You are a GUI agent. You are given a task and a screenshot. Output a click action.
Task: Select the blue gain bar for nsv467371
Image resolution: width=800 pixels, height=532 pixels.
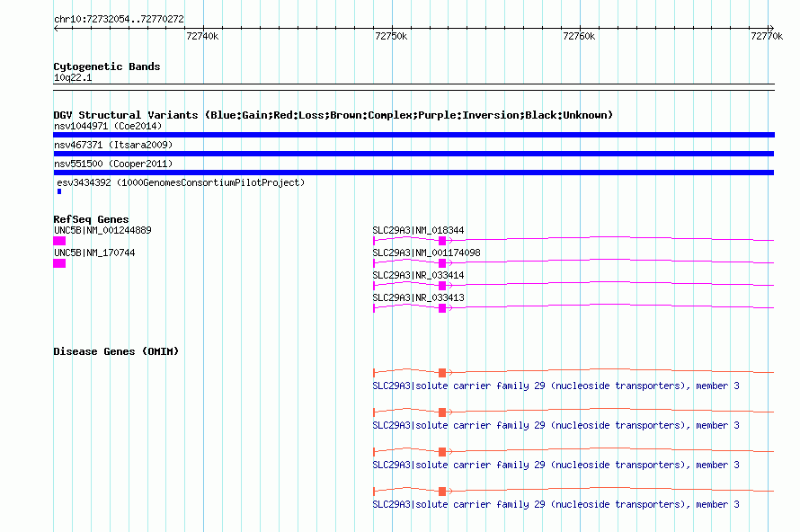click(413, 154)
